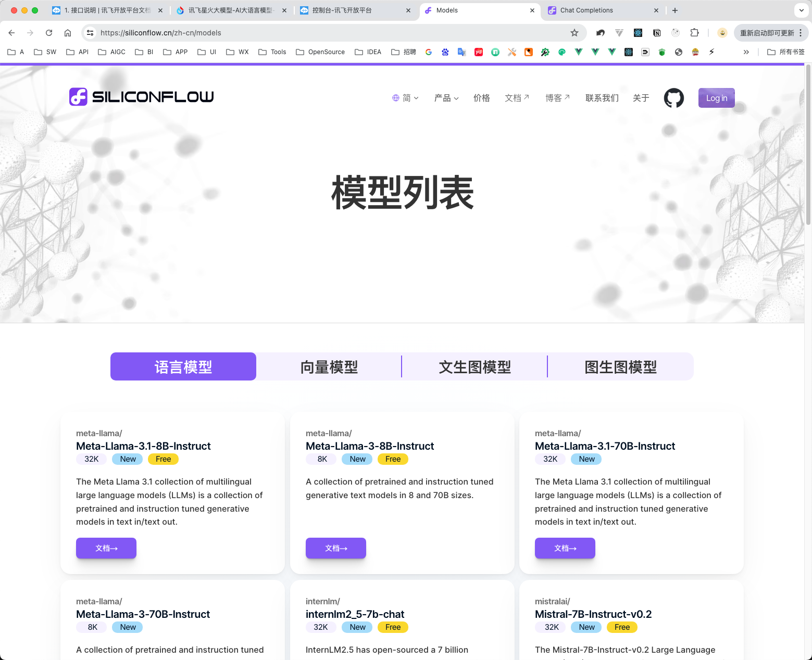Bookmark this page with the star icon
The height and width of the screenshot is (660, 812).
pos(574,33)
